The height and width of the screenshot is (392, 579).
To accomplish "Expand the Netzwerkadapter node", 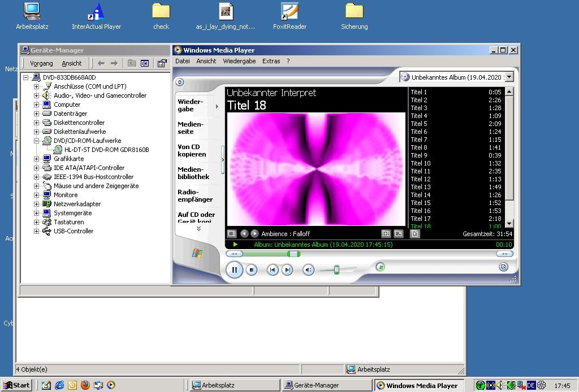I will [x=36, y=204].
